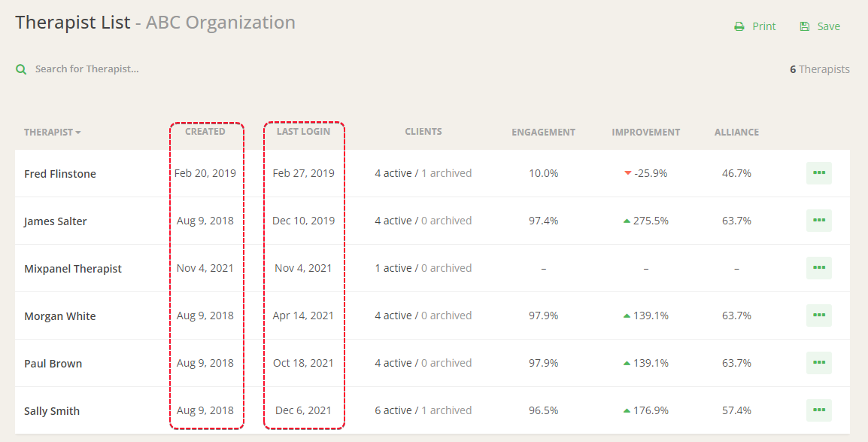Image resolution: width=868 pixels, height=442 pixels.
Task: Click the Improvement column header
Action: [x=645, y=133]
